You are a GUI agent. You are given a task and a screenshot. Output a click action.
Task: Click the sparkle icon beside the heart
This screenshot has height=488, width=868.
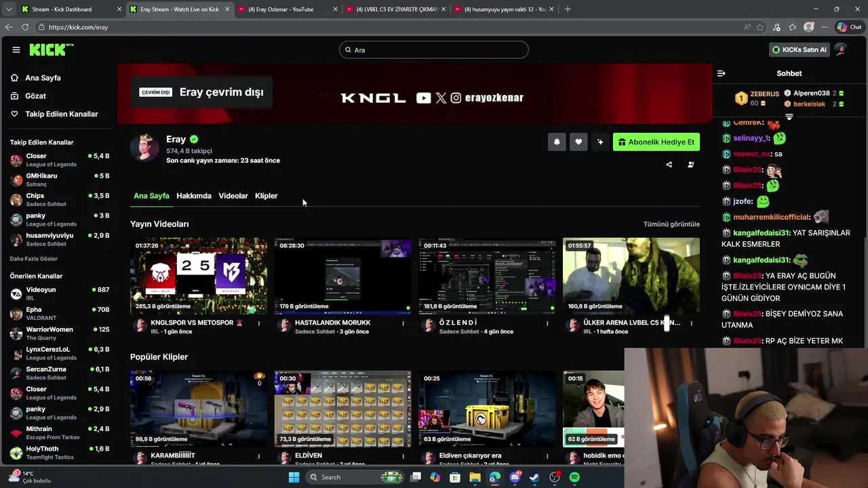tap(600, 142)
